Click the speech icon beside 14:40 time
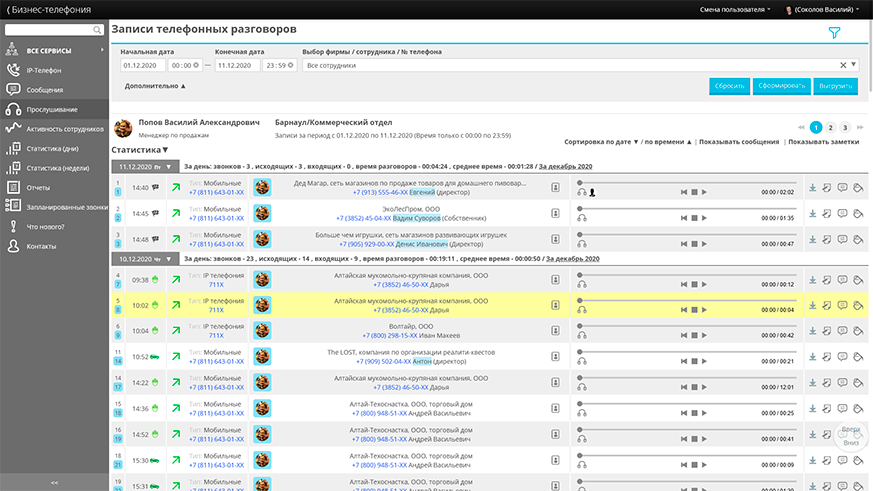This screenshot has width=873, height=491. (155, 188)
